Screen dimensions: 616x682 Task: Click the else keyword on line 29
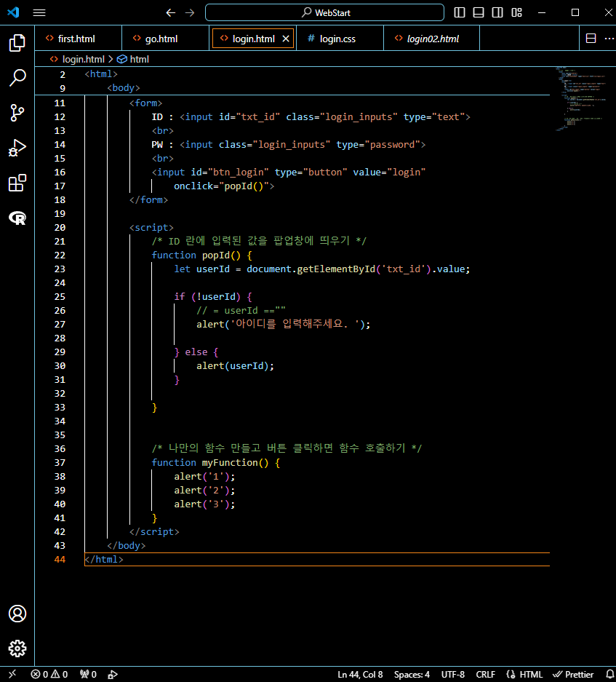click(x=196, y=352)
